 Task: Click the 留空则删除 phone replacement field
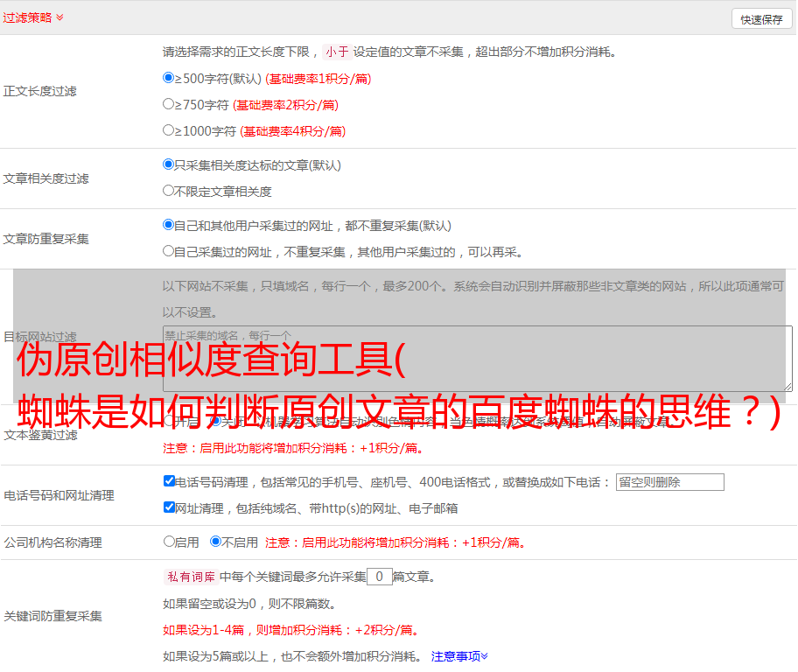(x=669, y=482)
